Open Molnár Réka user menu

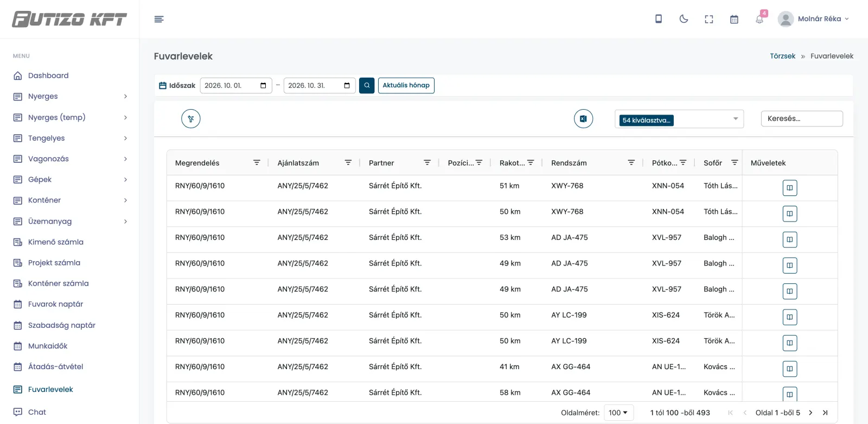(813, 19)
